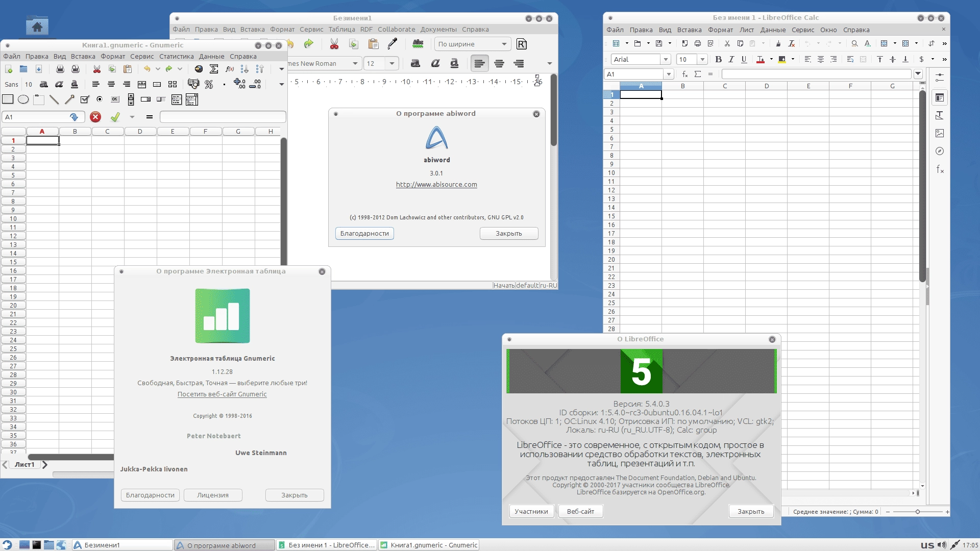Open the undo history dropdown in Gnumeric

pyautogui.click(x=158, y=69)
